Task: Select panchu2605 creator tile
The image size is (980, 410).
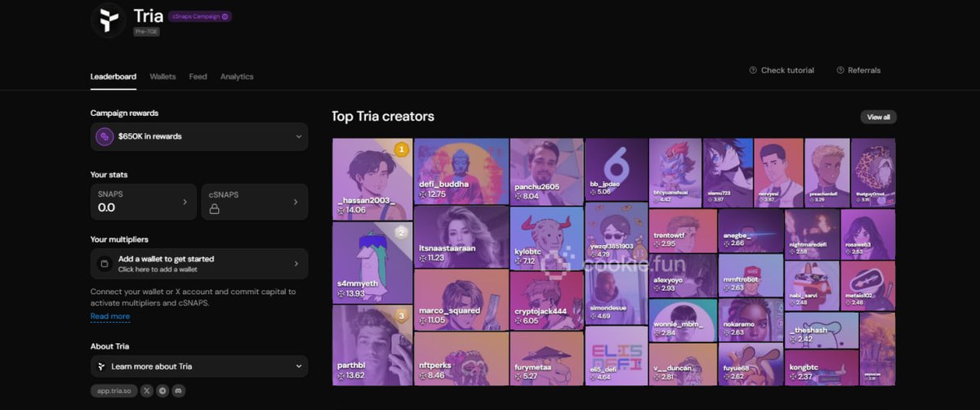Action: point(546,171)
